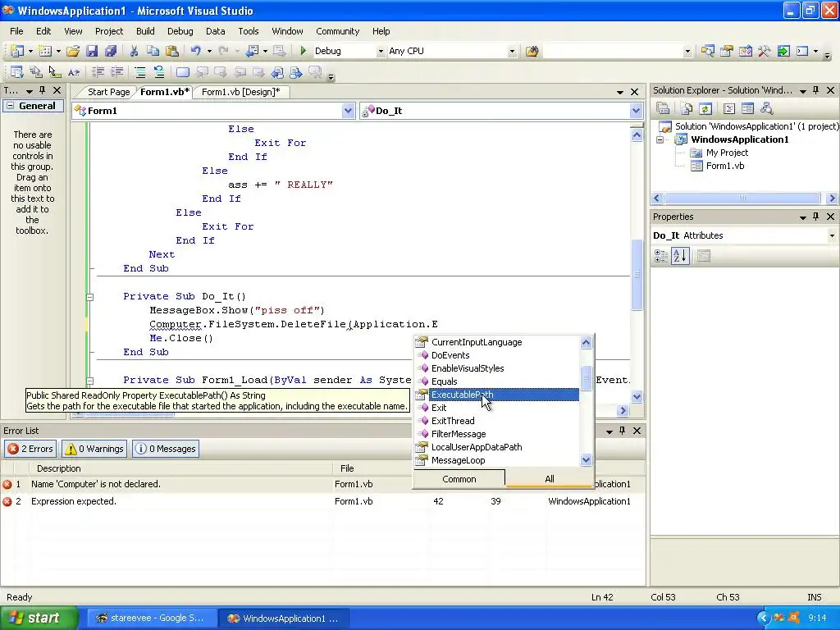Click the Decrease Line Indent icon
This screenshot has height=630, width=840.
pyautogui.click(x=98, y=72)
